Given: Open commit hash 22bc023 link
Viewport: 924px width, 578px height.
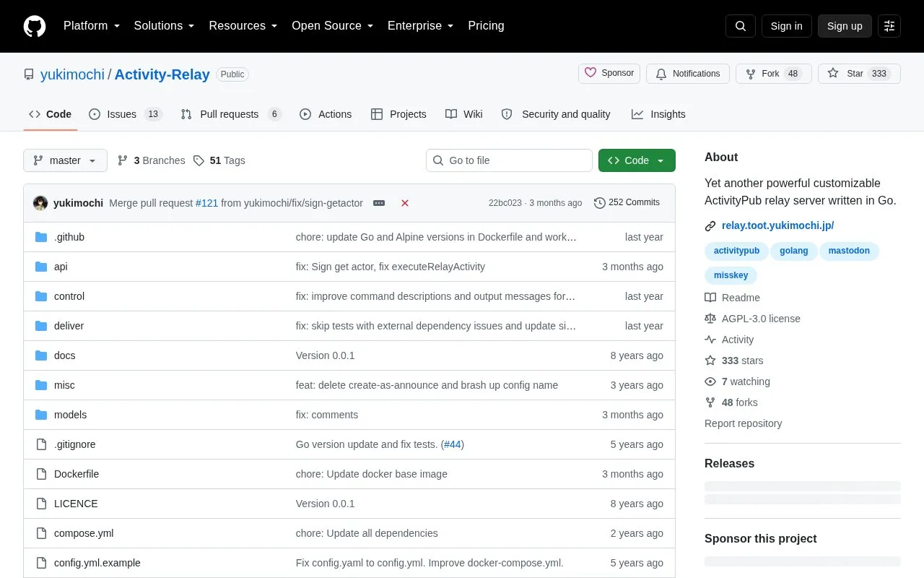Looking at the screenshot, I should (x=505, y=203).
